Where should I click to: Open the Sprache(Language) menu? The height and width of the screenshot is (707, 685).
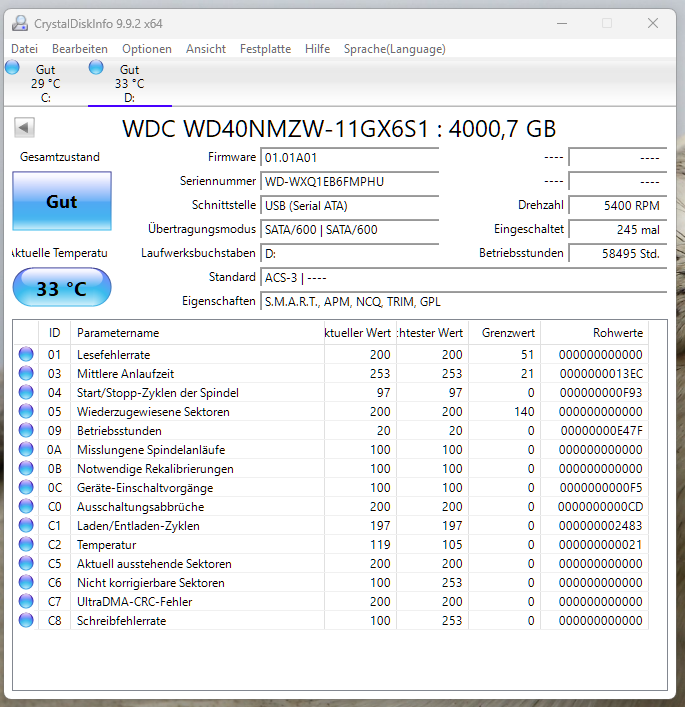click(395, 49)
